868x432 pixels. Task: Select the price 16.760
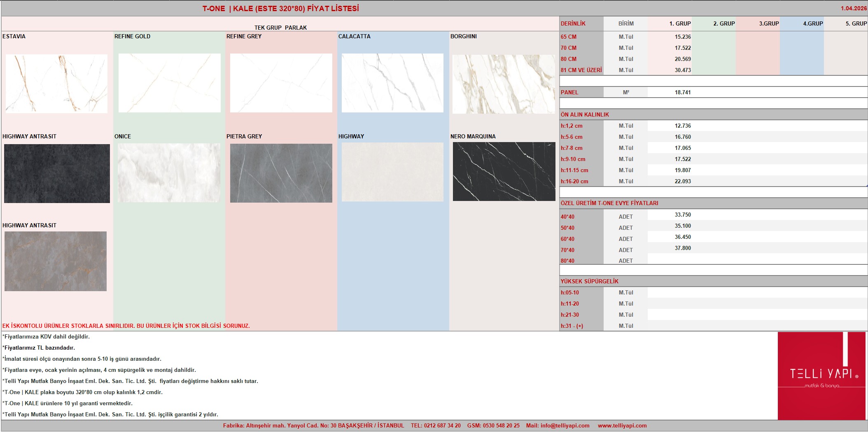683,137
